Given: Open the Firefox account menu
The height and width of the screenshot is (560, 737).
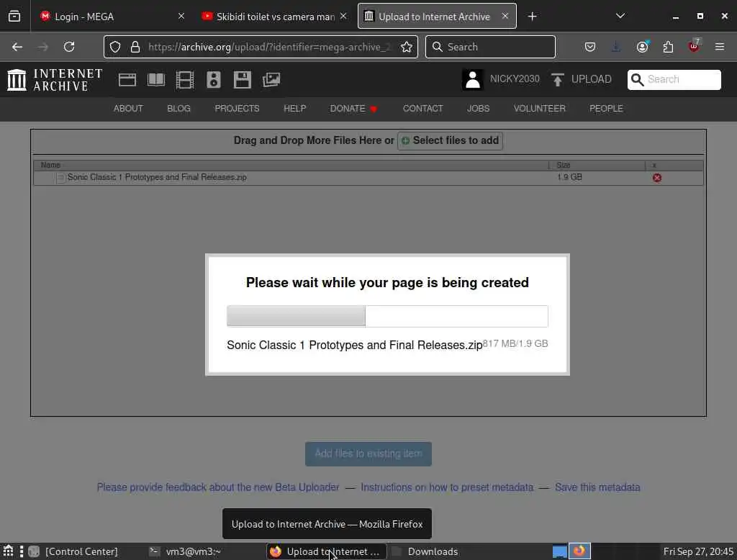Looking at the screenshot, I should [643, 47].
